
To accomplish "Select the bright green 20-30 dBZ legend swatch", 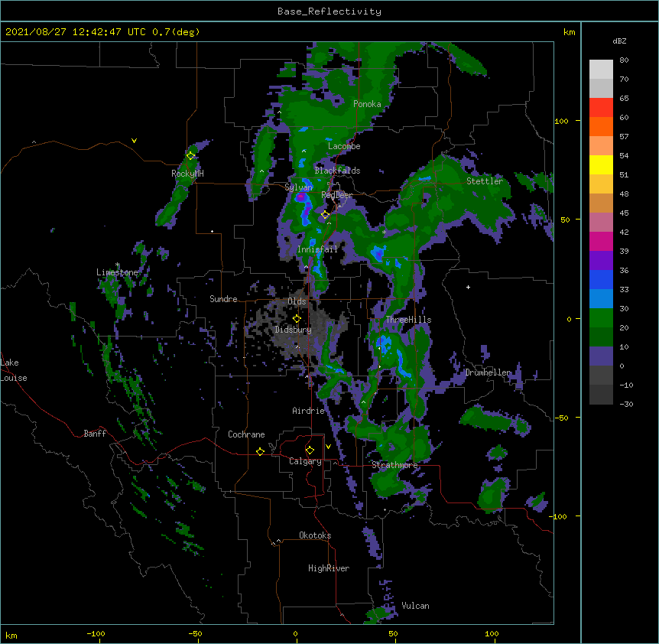I will [x=601, y=318].
